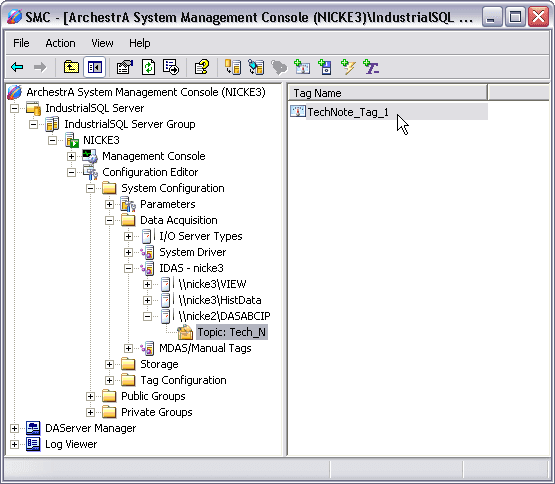Click the Help question mark toolbar icon

point(202,67)
